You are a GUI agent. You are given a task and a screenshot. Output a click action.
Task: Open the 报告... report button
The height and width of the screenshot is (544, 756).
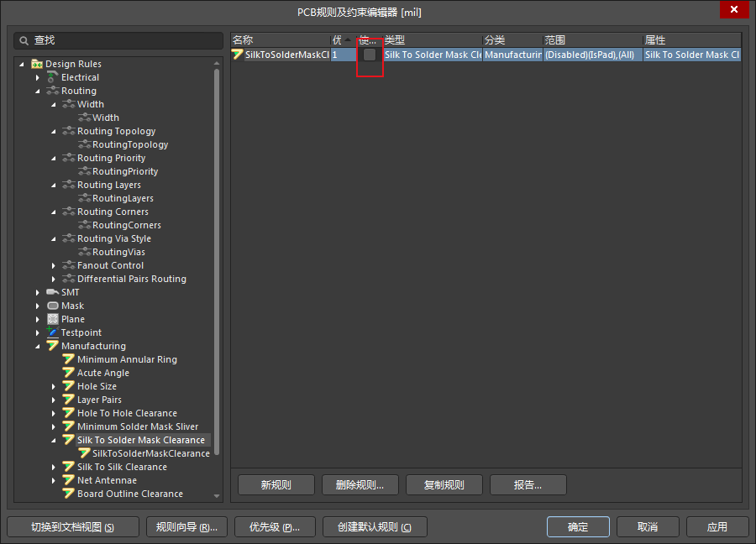528,484
